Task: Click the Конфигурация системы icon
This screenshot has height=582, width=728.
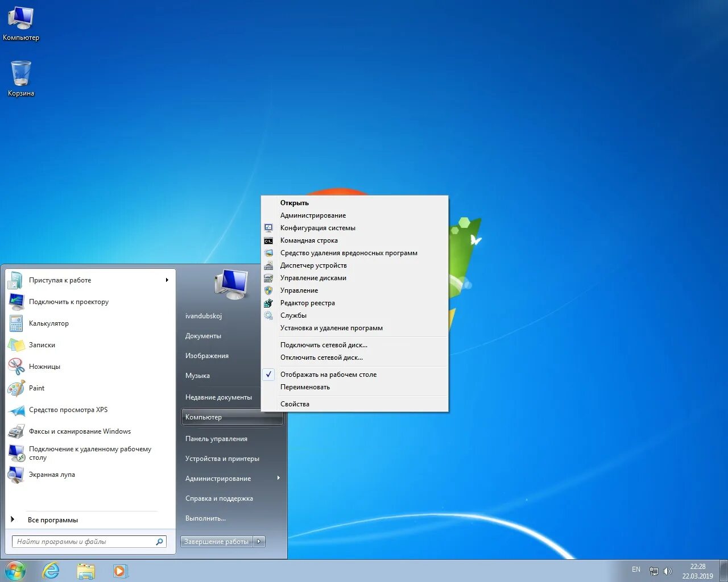Action: pos(268,228)
